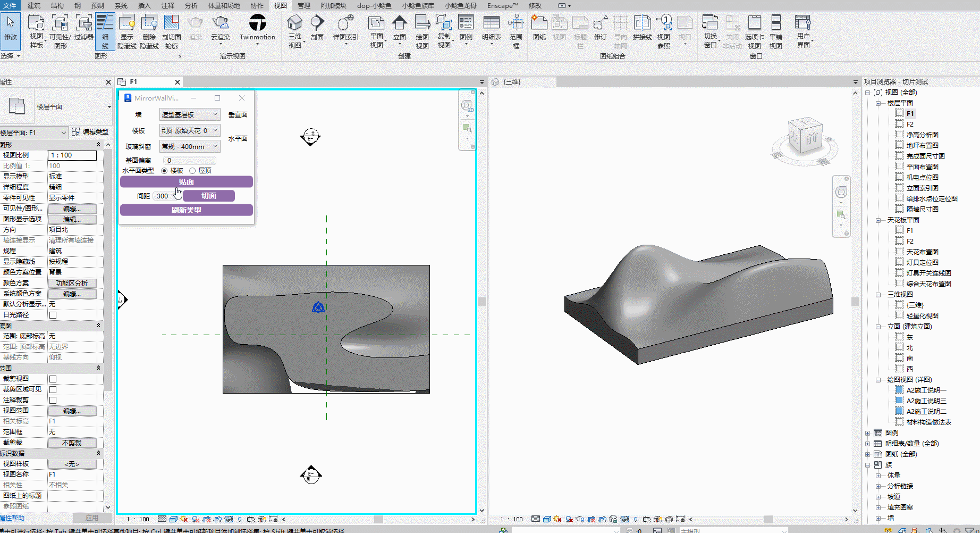
Task: Open the 管理 ribbon tab
Action: [x=303, y=5]
